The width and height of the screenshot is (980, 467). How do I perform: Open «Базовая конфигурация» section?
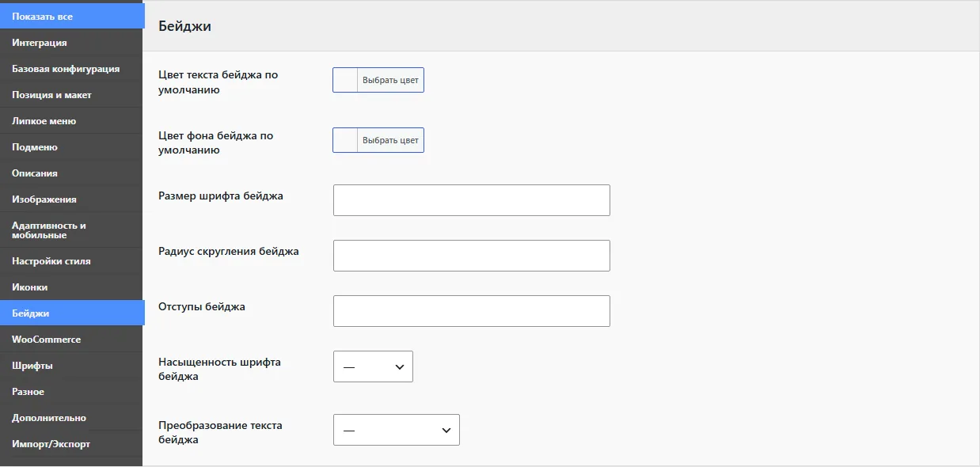(x=71, y=69)
